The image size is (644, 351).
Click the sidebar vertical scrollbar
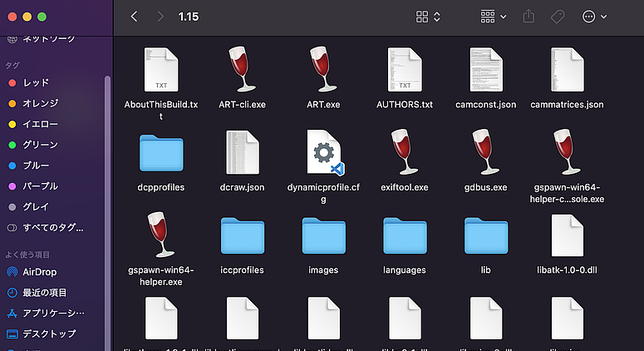(x=107, y=213)
